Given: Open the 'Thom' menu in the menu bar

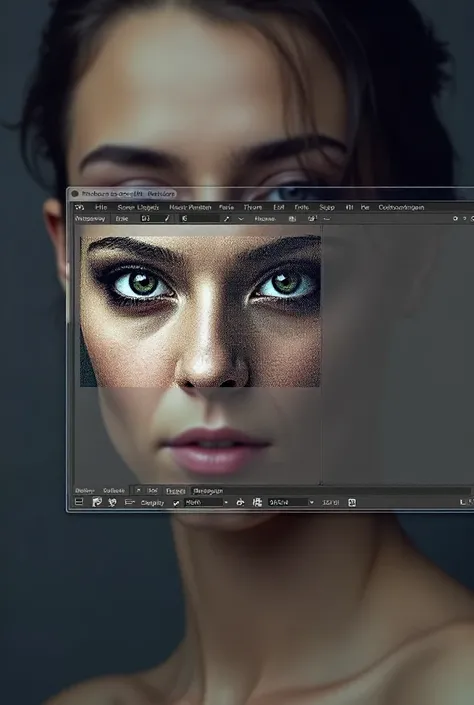Looking at the screenshot, I should (x=253, y=207).
